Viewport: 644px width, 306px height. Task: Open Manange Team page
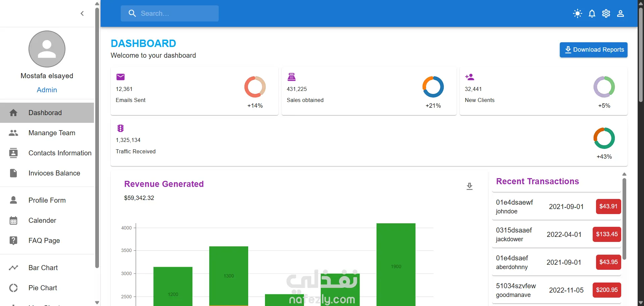pos(47,133)
